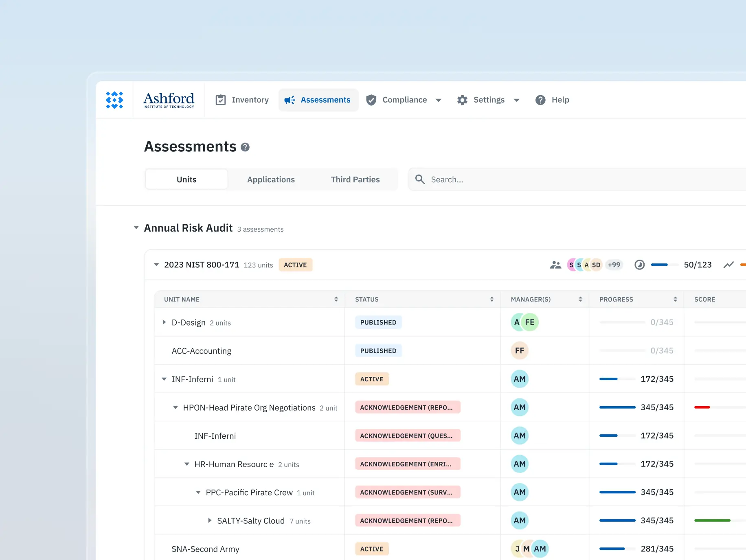746x560 pixels.
Task: Open the Inventory page
Action: [x=242, y=100]
